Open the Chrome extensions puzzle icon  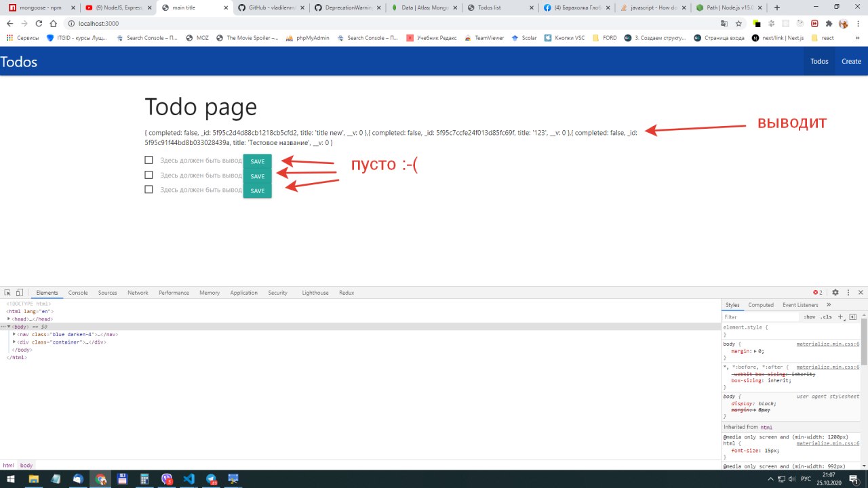pyautogui.click(x=829, y=23)
